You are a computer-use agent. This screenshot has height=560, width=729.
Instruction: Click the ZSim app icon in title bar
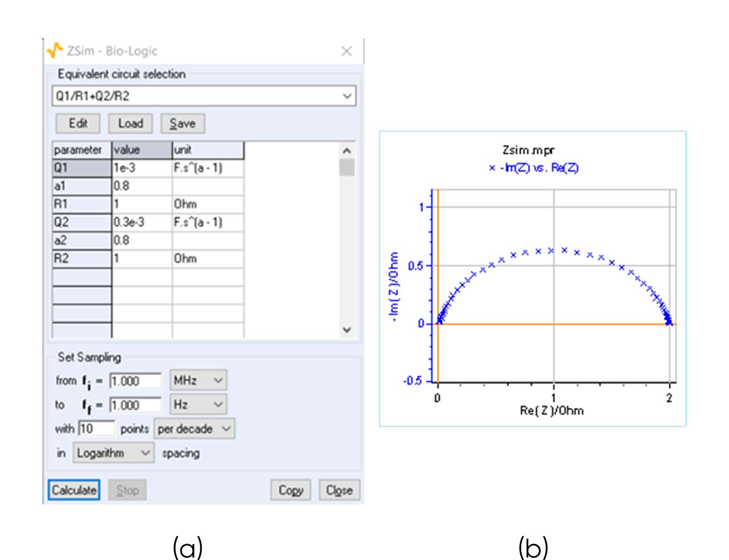click(55, 51)
